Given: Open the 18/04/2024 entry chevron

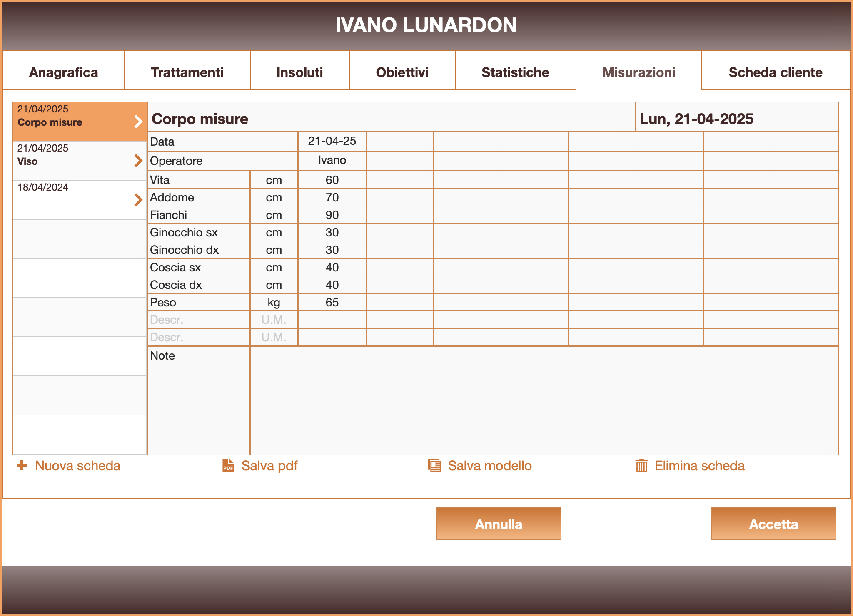Looking at the screenshot, I should (x=138, y=200).
